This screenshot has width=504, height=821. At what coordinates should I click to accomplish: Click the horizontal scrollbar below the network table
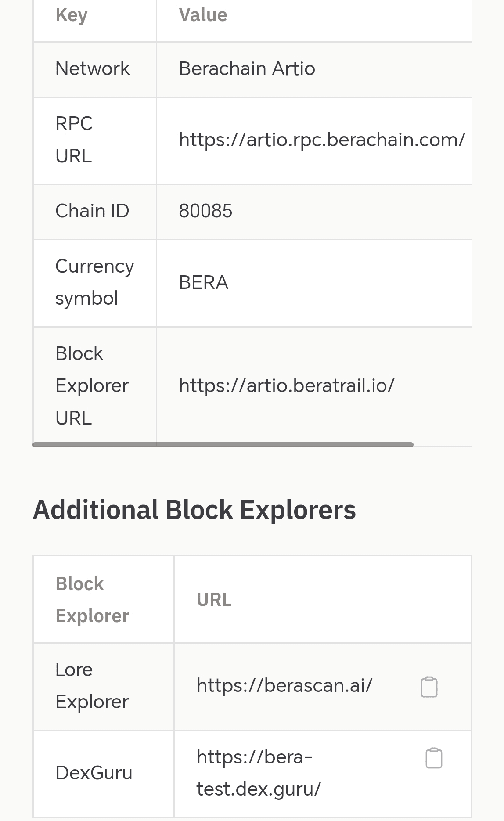coord(223,445)
